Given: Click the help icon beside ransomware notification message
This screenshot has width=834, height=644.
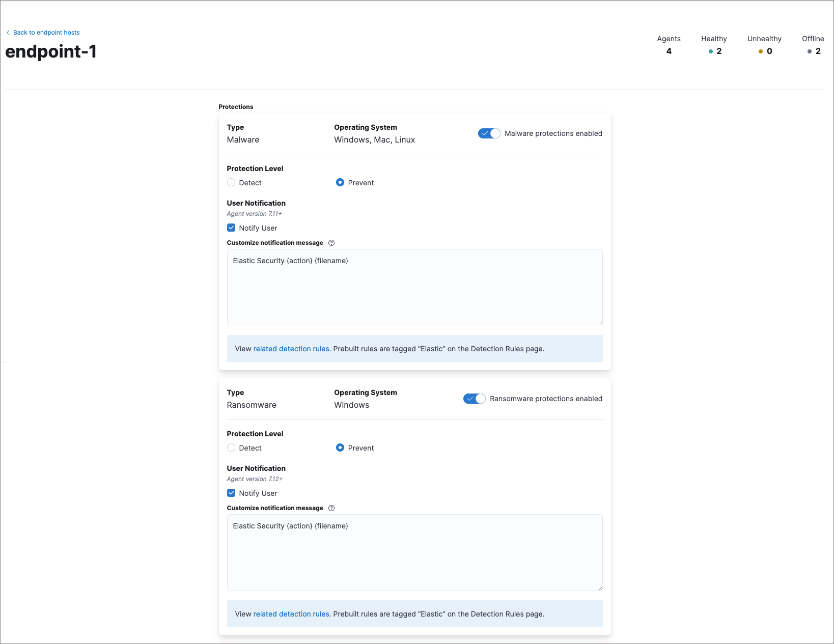Looking at the screenshot, I should (331, 508).
